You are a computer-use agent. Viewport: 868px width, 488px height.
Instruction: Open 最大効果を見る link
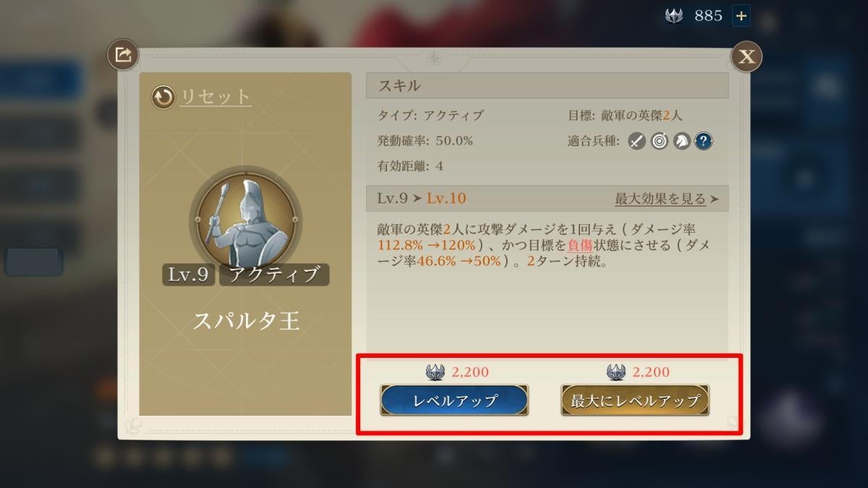click(660, 198)
